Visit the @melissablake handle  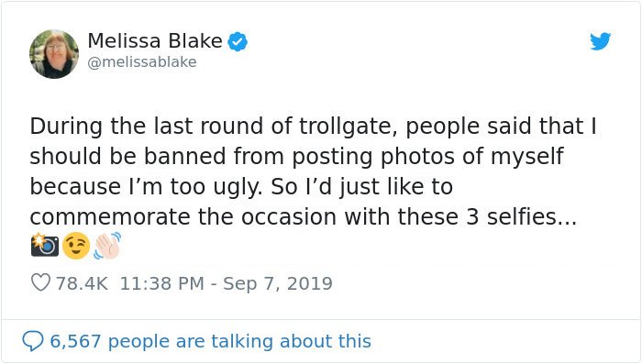pos(142,62)
